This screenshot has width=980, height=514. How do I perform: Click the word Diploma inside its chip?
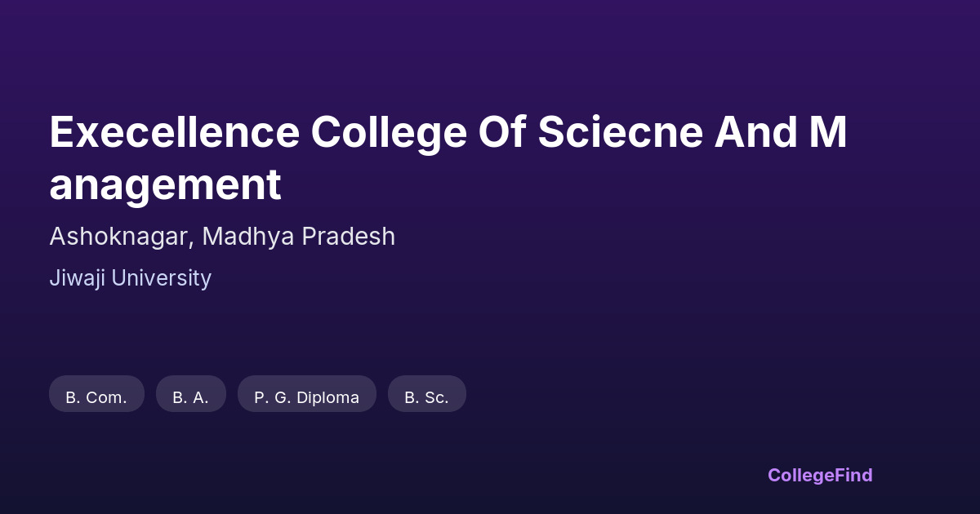click(x=327, y=397)
